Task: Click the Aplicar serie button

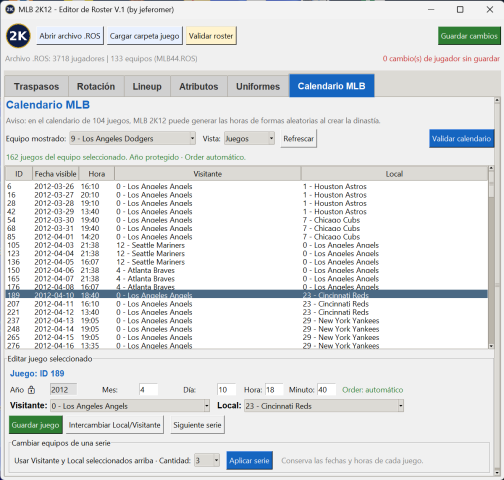Action: [249, 461]
